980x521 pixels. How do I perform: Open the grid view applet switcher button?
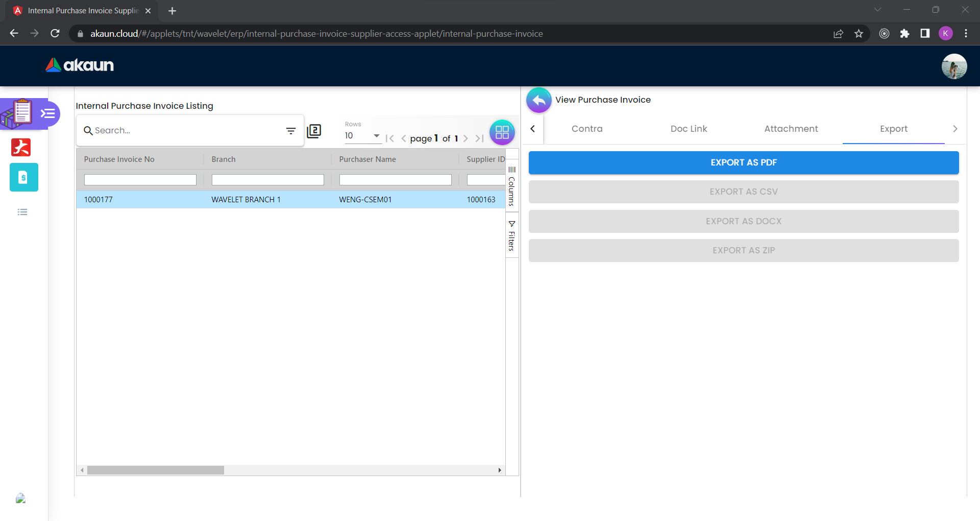point(502,132)
